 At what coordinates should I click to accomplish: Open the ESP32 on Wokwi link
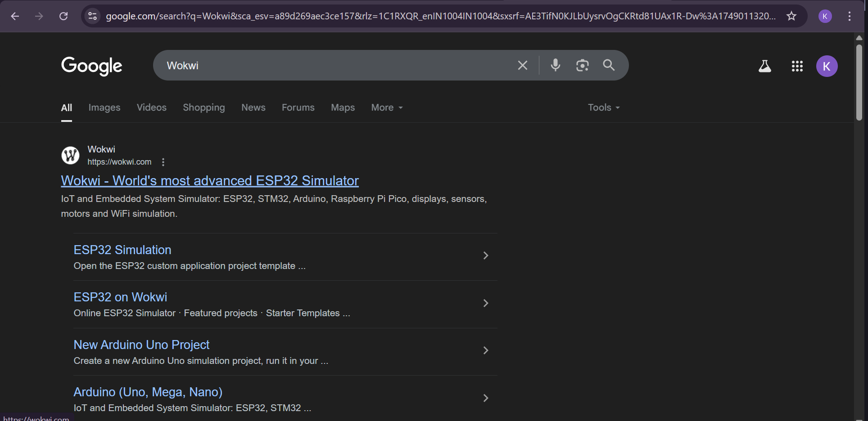click(120, 297)
